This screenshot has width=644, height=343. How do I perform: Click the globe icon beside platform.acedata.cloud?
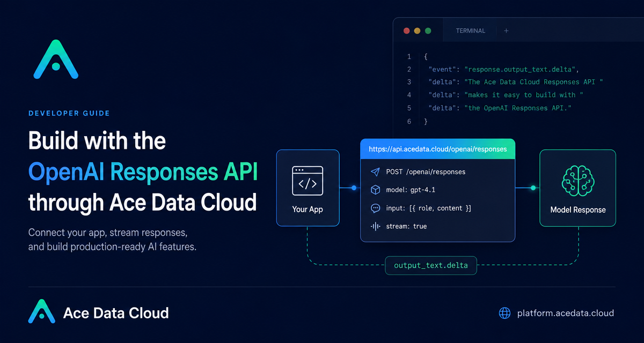coord(504,313)
